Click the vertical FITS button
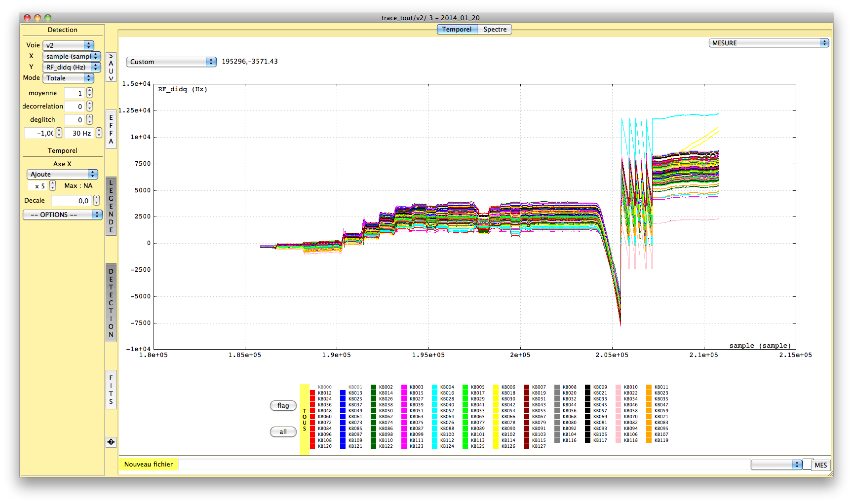This screenshot has width=853, height=504. pos(111,390)
